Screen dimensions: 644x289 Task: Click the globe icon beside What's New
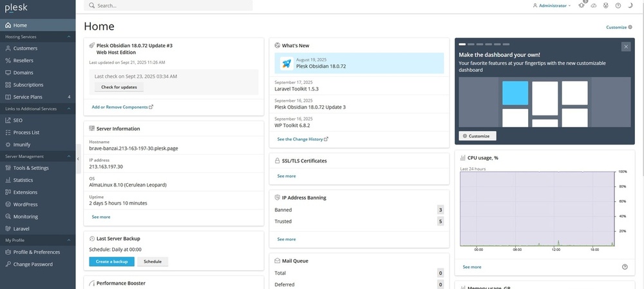pos(277,46)
